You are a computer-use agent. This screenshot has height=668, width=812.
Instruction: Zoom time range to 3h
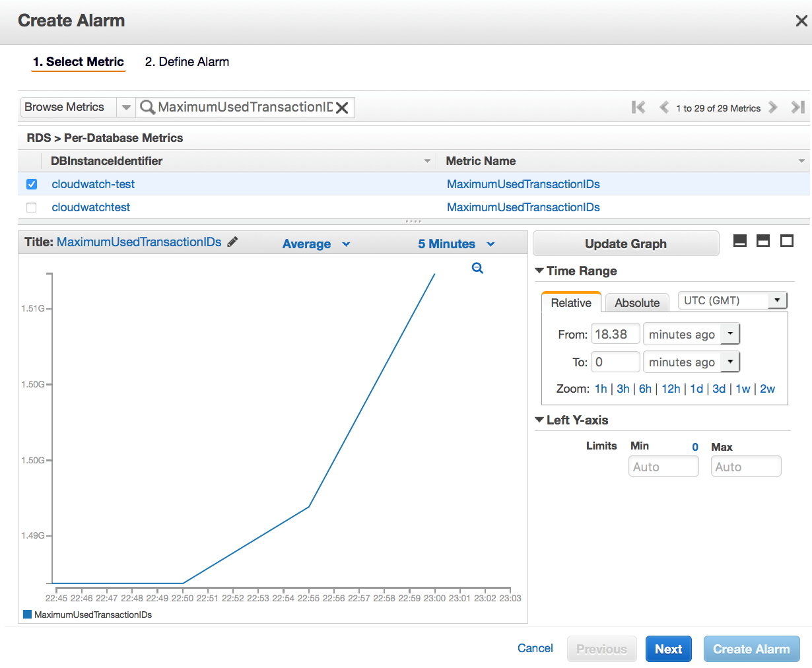[x=623, y=389]
